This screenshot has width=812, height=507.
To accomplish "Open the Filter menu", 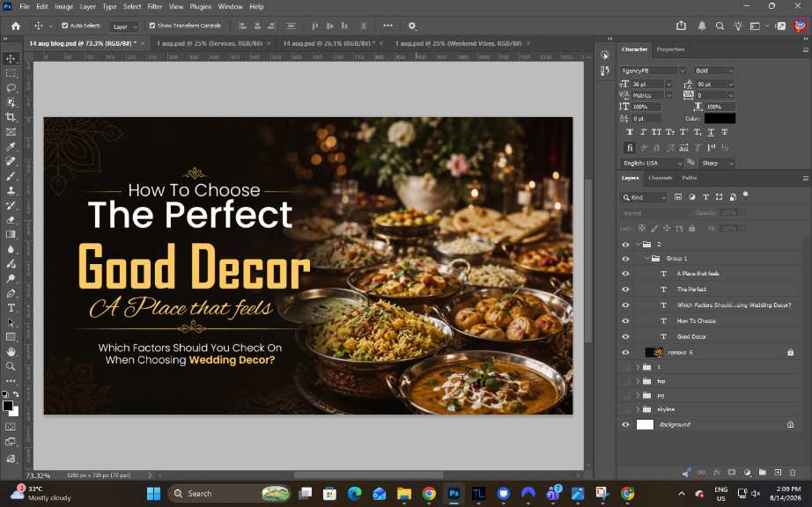I will pos(154,7).
